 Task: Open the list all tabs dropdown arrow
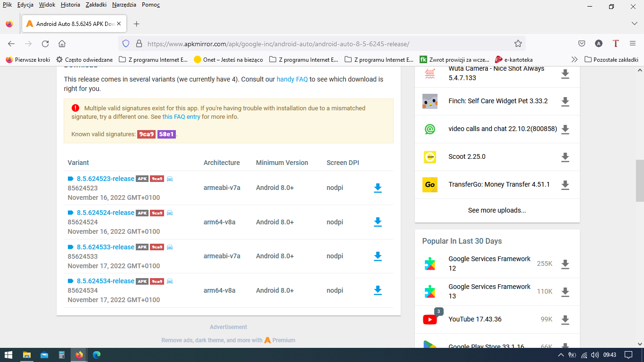coord(634,24)
